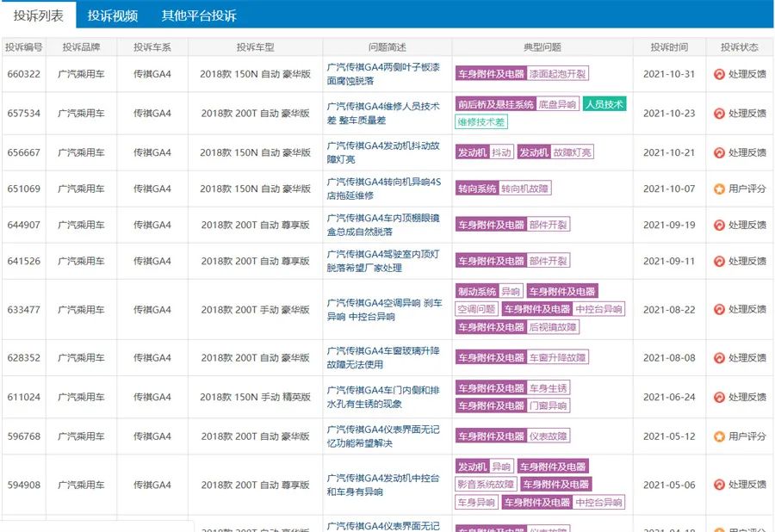
Task: Click date 2021-10-23
Action: pos(669,113)
